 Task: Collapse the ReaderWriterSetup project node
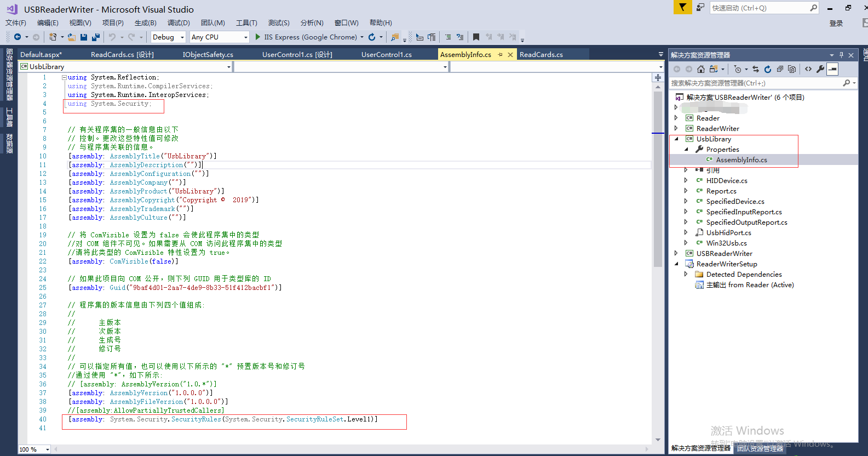676,264
